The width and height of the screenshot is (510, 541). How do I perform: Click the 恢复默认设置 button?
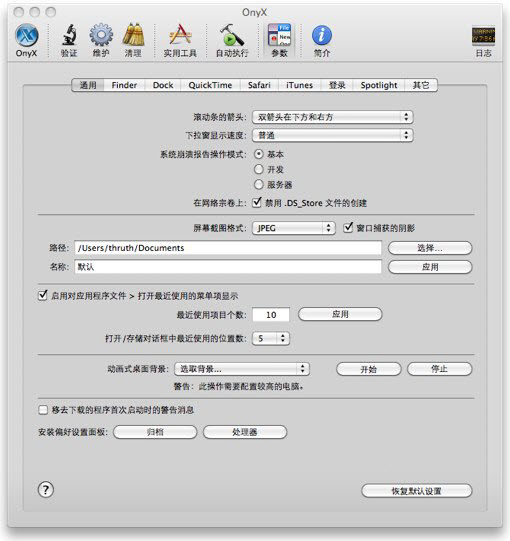point(416,491)
